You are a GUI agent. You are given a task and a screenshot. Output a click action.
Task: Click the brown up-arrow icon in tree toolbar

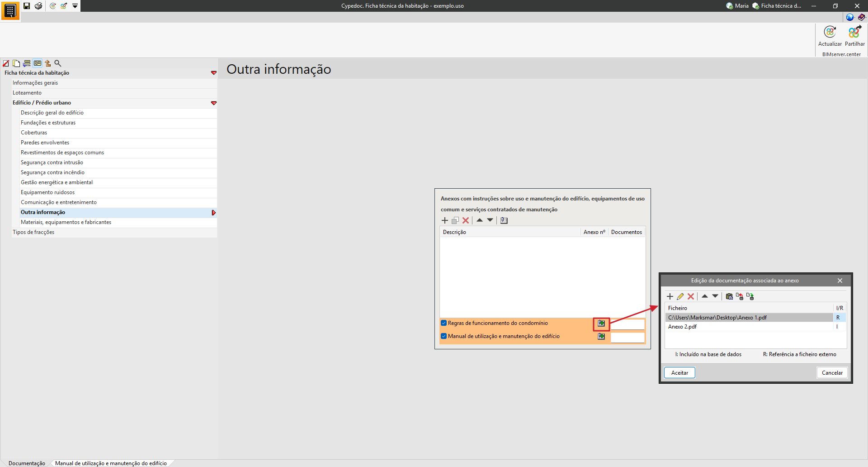click(48, 63)
